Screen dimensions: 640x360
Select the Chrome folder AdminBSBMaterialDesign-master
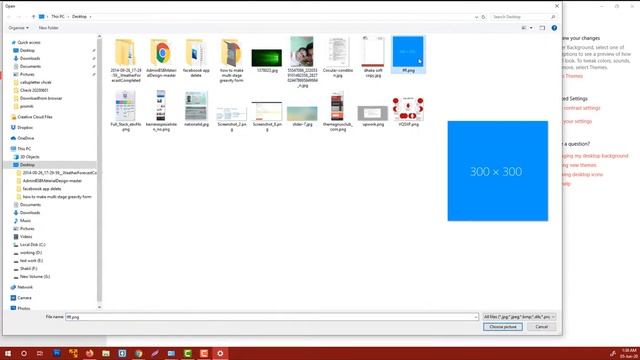pos(161,58)
